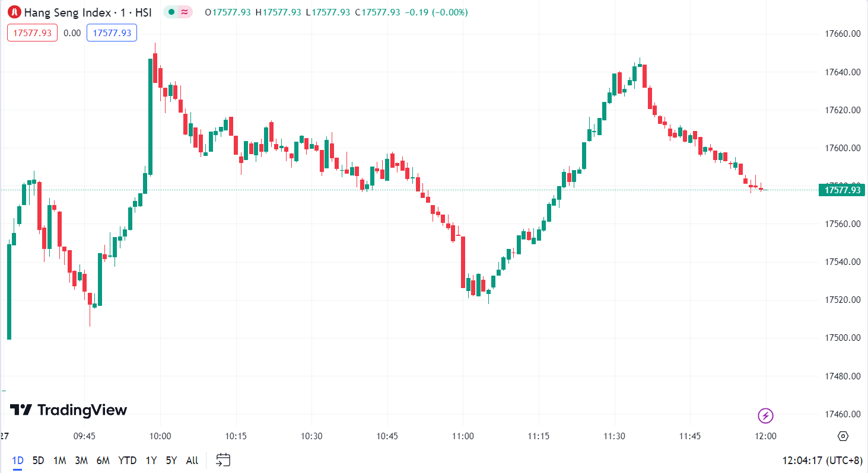Image resolution: width=868 pixels, height=473 pixels.
Task: Click the TradingView logo
Action: (68, 410)
